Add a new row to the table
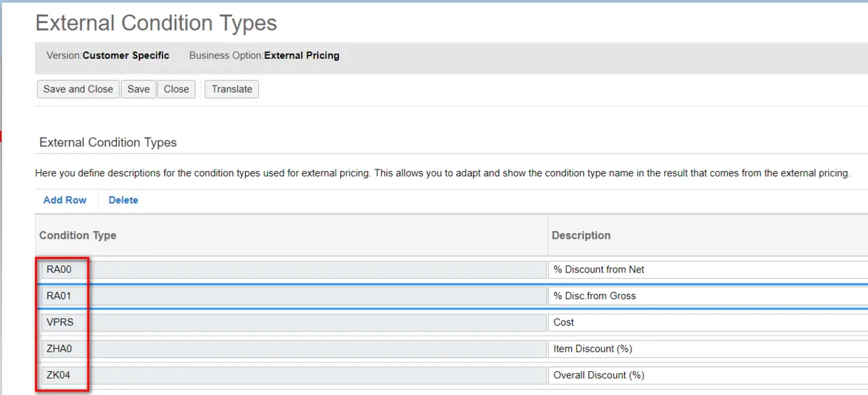The width and height of the screenshot is (868, 395). [x=65, y=200]
